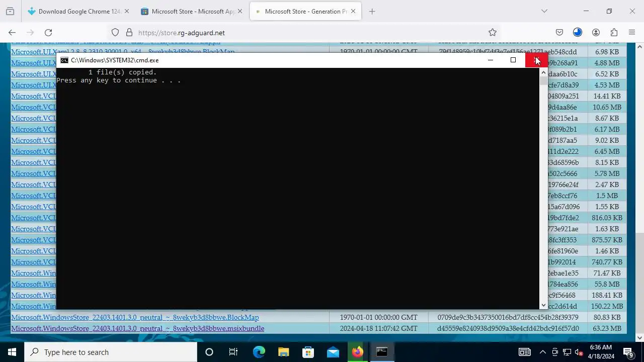The image size is (644, 362).
Task: Click the Forward navigation arrow in Firefox
Action: point(30,33)
